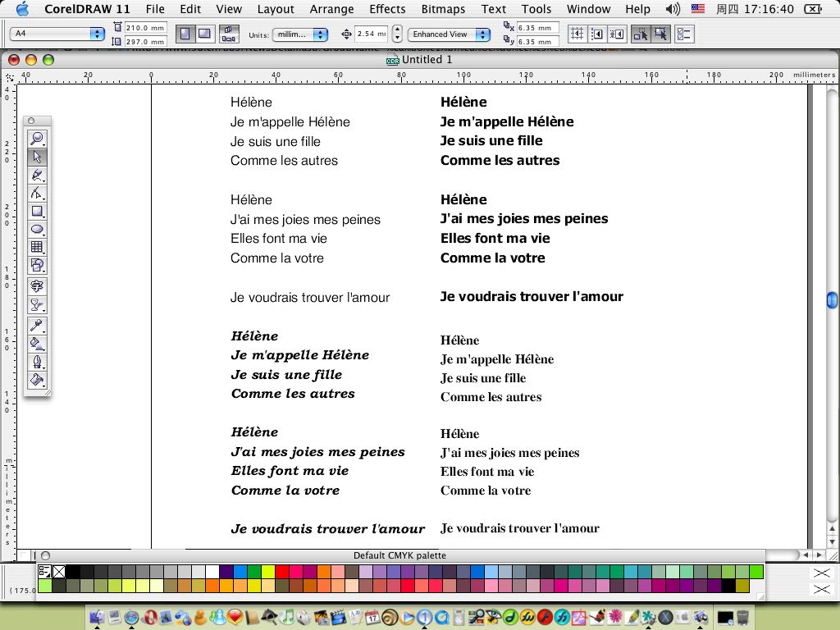Select the Graph Paper grid tool
The height and width of the screenshot is (630, 840).
(x=37, y=247)
